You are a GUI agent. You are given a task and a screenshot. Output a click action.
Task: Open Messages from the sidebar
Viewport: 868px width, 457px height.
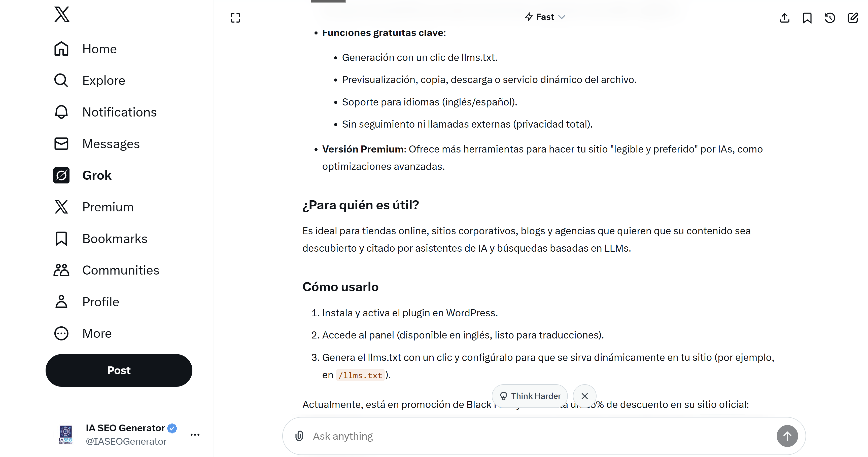[x=111, y=143]
